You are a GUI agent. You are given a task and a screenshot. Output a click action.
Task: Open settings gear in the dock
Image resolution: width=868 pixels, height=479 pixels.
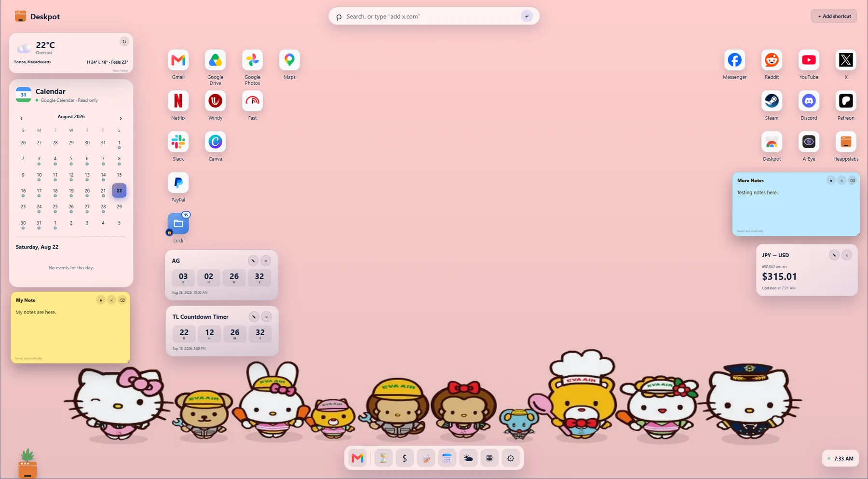(x=511, y=458)
